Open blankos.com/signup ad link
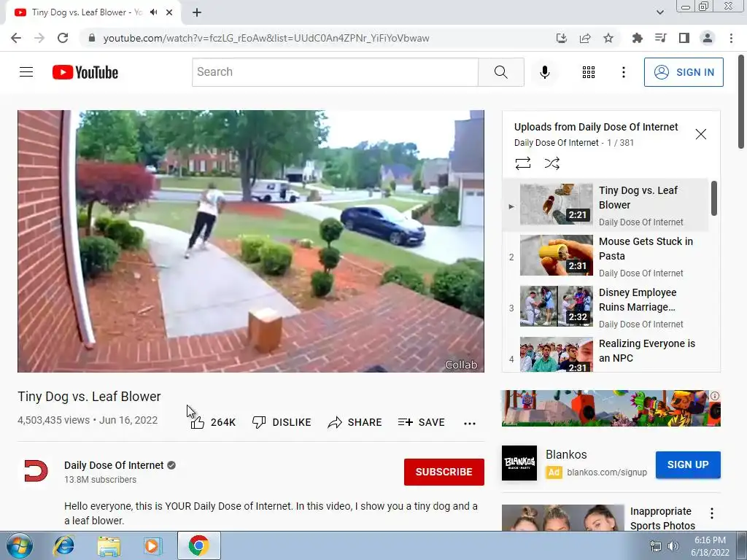The image size is (747, 560). click(x=606, y=472)
